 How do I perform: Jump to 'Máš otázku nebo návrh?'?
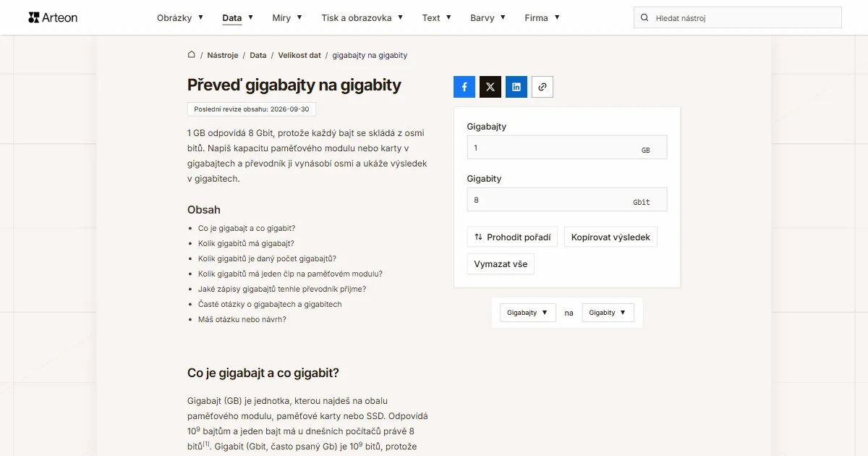click(x=242, y=319)
